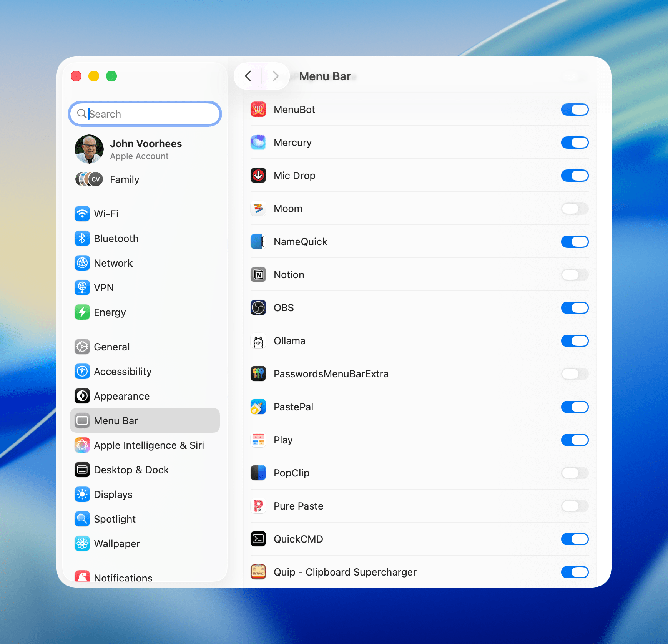Click the Quip clipboard icon
Screen dimensions: 668x644
point(258,572)
